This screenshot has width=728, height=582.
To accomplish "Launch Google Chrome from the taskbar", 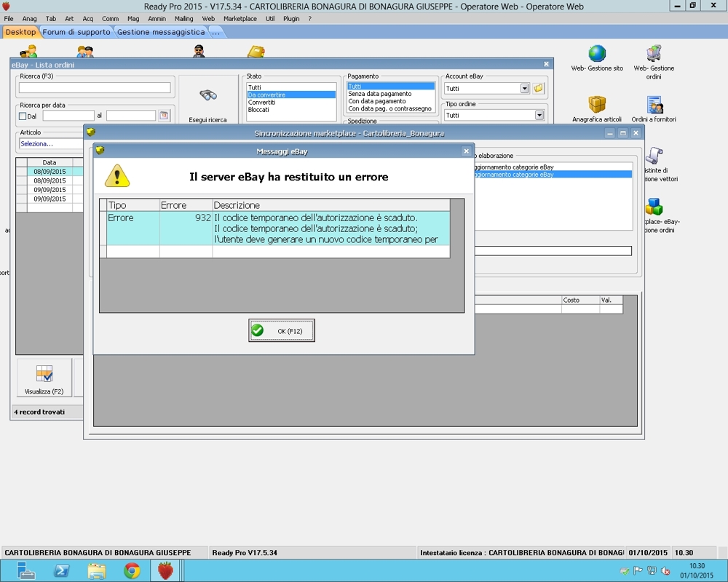I will coord(132,571).
